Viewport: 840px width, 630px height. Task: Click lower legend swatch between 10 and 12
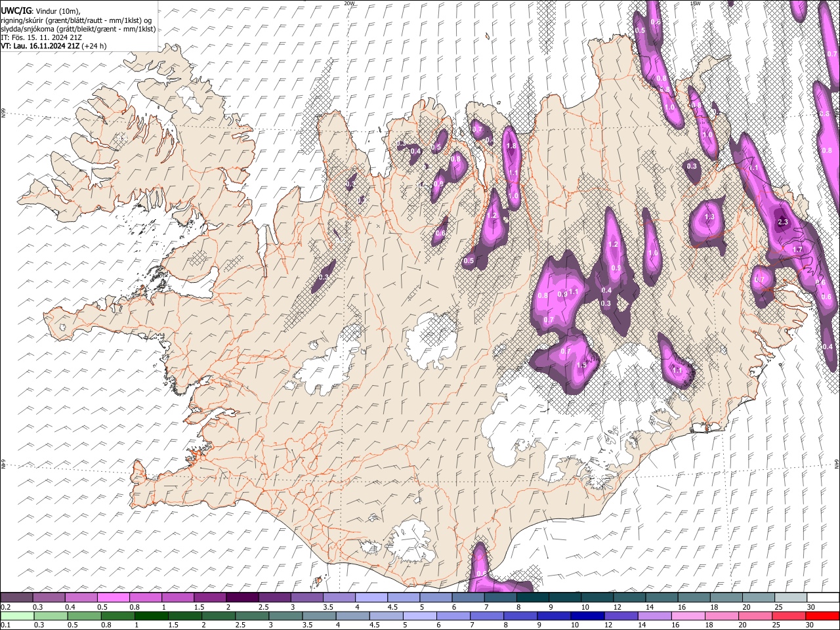coord(587,616)
